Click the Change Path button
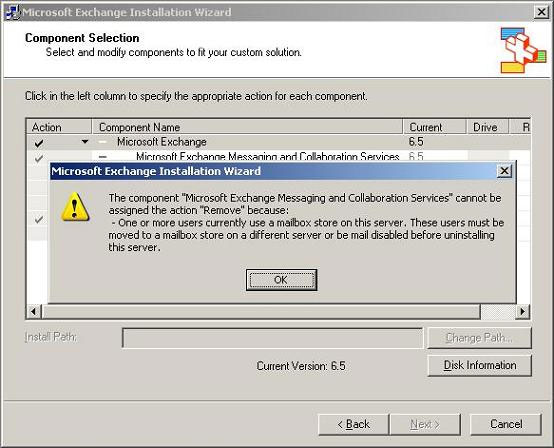The height and width of the screenshot is (448, 554). 479,338
